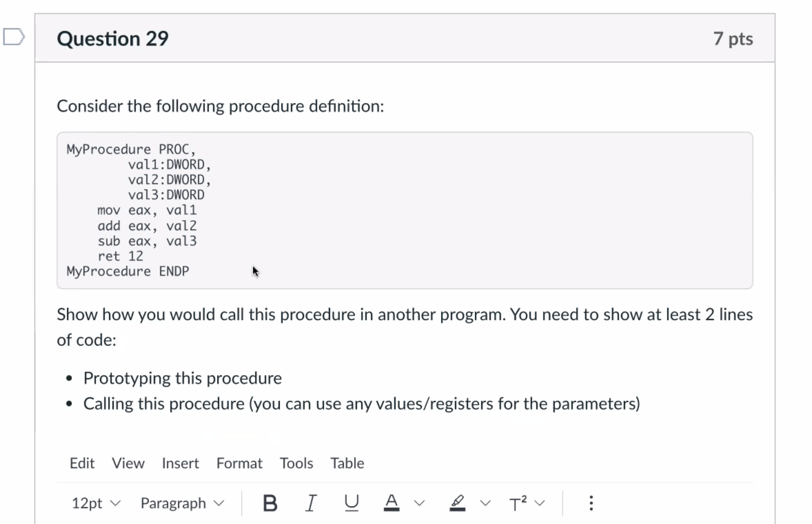The width and height of the screenshot is (812, 524).
Task: Open the View menu
Action: 128,463
